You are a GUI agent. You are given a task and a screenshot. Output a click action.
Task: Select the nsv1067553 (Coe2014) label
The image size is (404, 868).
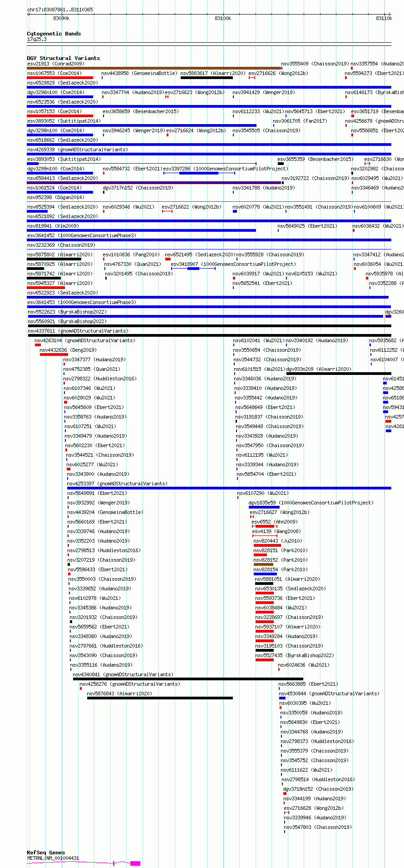coord(54,74)
